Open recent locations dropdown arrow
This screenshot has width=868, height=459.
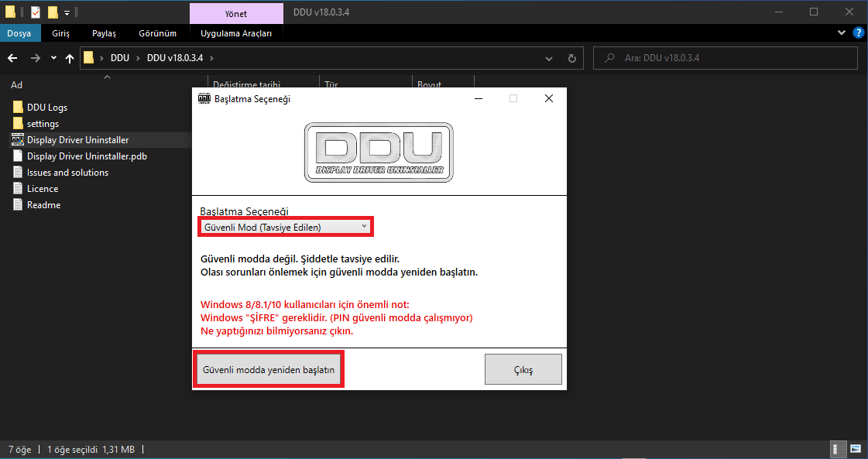coord(53,58)
